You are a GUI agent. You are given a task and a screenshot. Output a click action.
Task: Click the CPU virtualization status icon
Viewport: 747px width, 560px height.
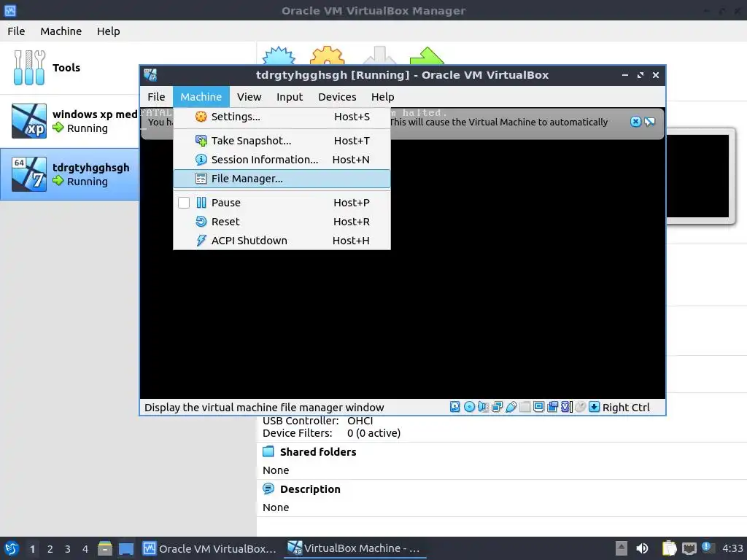point(566,407)
